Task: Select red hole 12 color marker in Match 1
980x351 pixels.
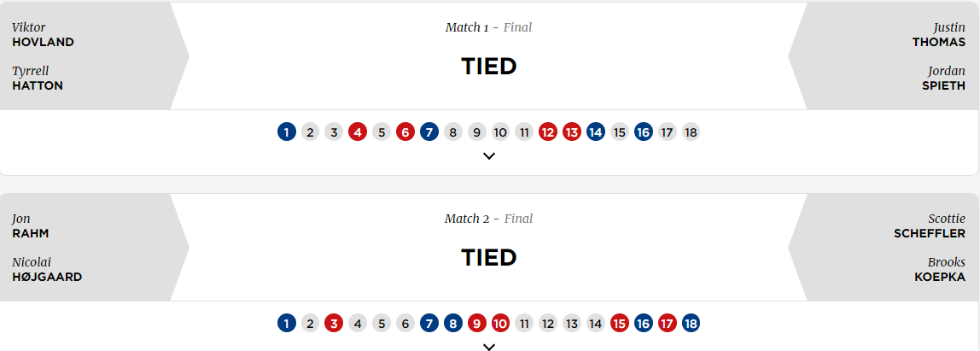Action: point(548,132)
